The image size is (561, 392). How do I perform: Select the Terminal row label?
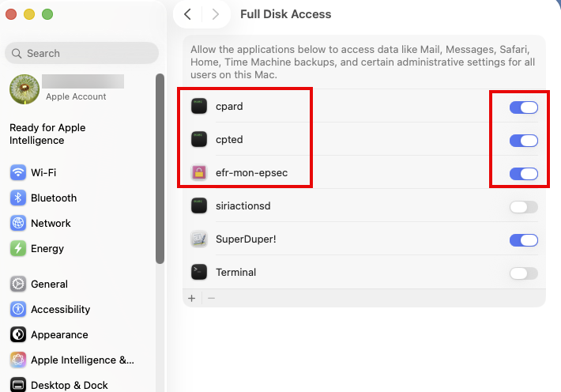coord(235,273)
